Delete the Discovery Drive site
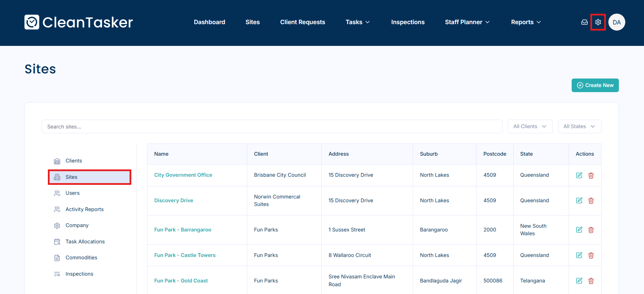 coord(591,201)
